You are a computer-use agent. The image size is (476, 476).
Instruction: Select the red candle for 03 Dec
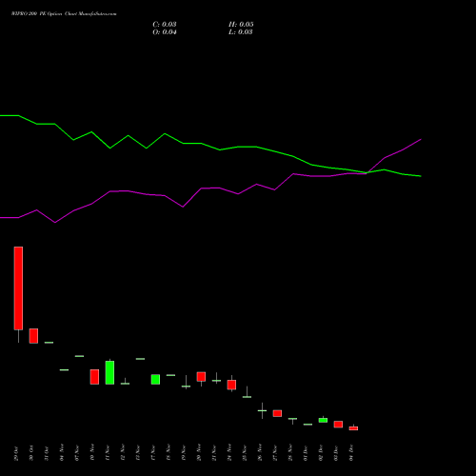click(338, 425)
